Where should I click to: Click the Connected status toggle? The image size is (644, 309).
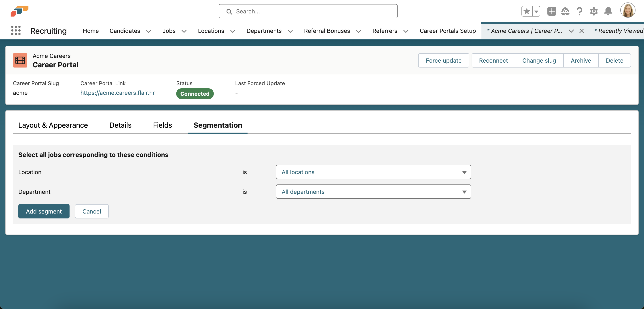point(195,93)
